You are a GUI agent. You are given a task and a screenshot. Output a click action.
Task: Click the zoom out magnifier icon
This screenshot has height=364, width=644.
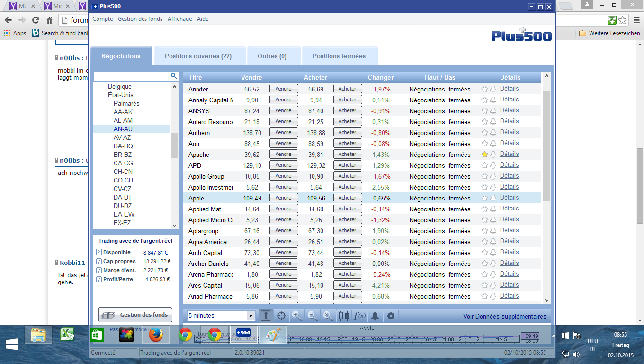[x=313, y=316]
